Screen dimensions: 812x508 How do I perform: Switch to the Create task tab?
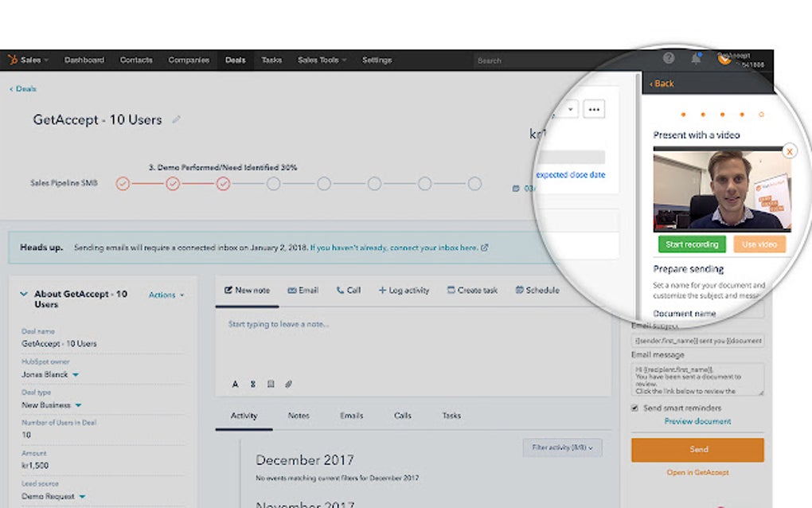[x=472, y=291]
